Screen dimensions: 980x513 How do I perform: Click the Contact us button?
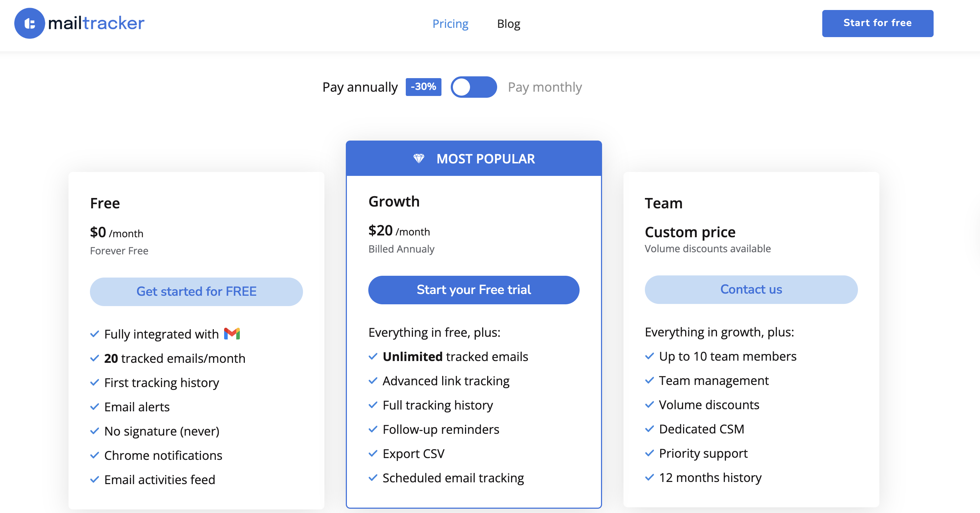click(751, 289)
